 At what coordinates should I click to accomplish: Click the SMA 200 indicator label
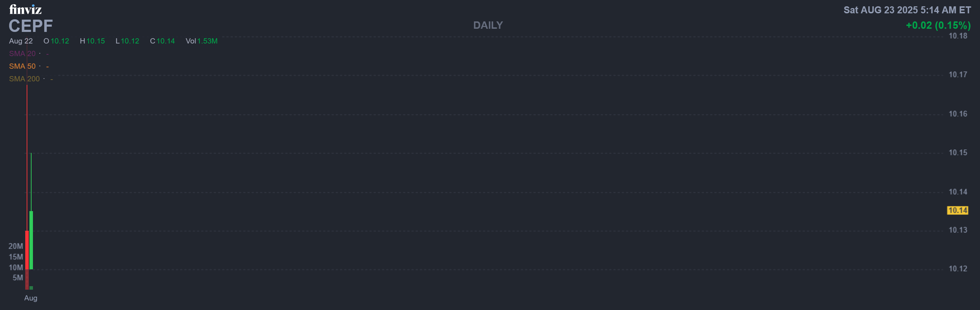point(24,79)
